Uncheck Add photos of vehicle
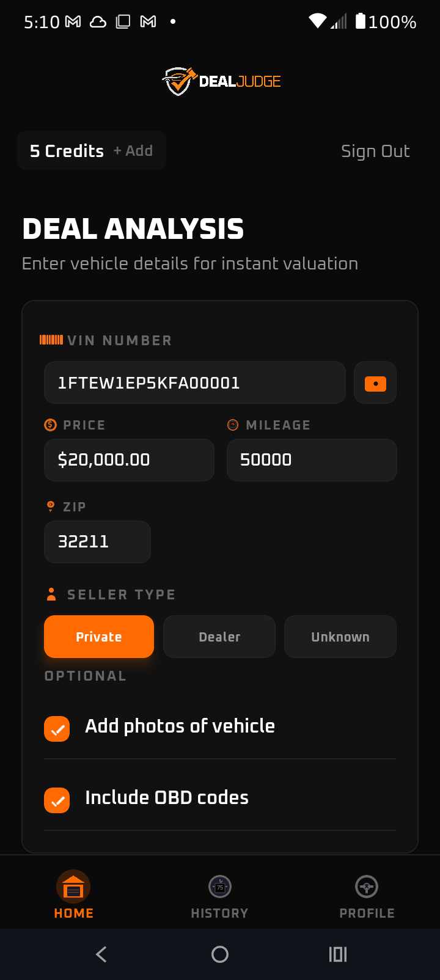Image resolution: width=440 pixels, height=980 pixels. (x=56, y=728)
